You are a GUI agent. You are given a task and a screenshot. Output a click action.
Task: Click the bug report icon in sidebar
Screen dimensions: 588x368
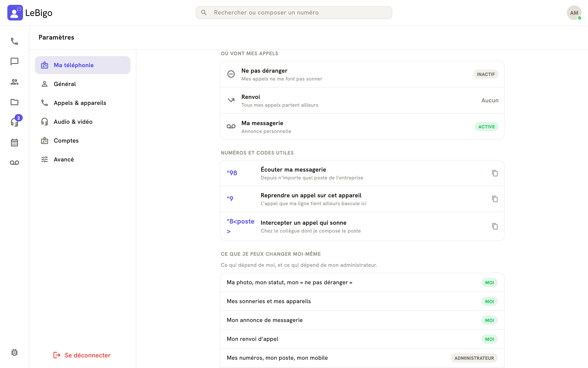(14, 352)
